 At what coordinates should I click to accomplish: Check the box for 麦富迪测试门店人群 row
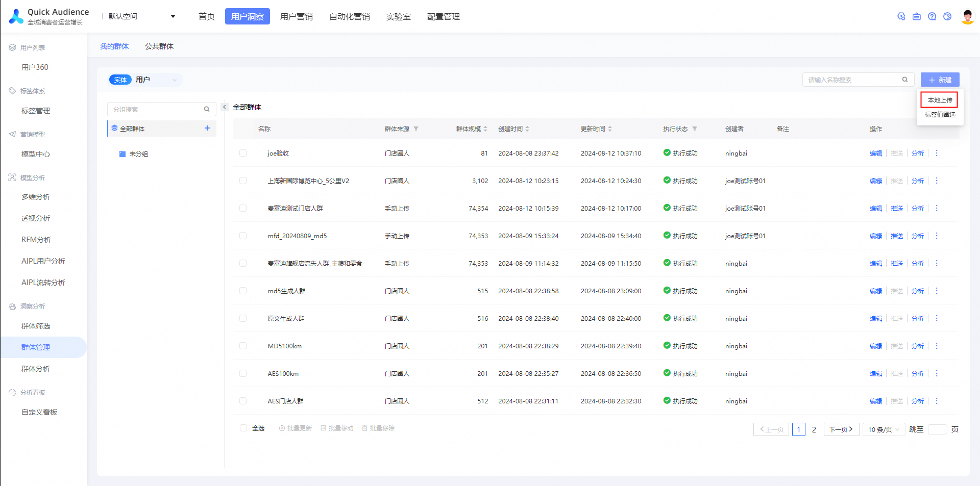click(243, 208)
